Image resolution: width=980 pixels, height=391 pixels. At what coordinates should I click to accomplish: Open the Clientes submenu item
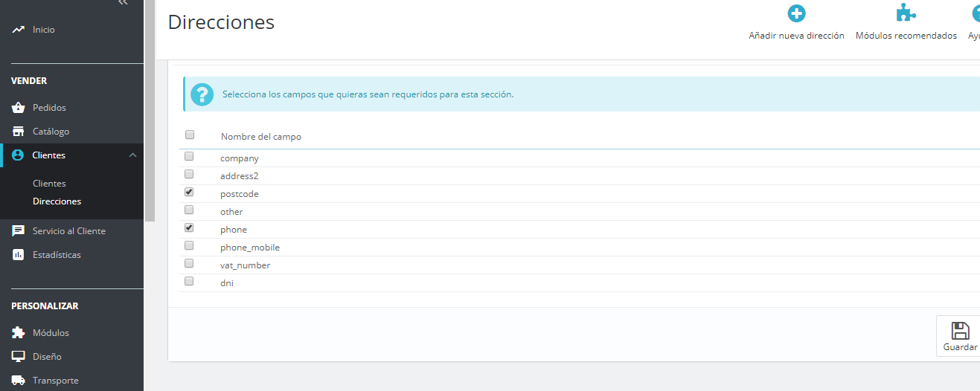point(49,184)
